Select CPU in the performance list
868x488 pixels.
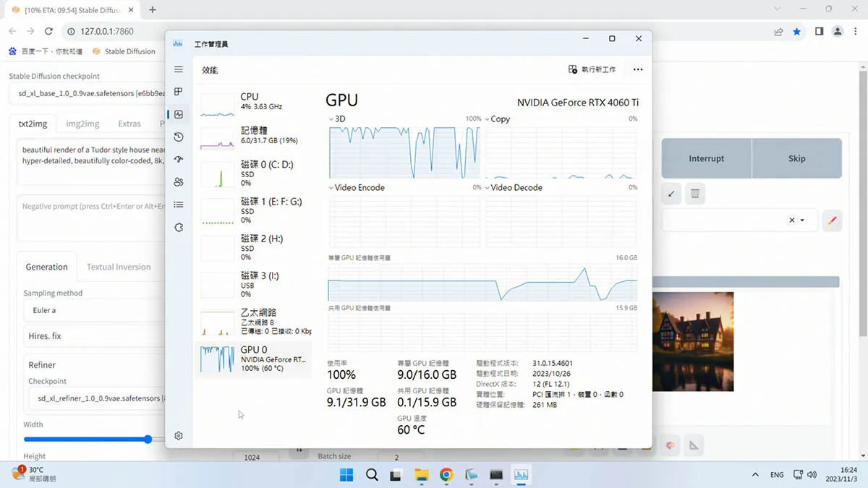(254, 105)
